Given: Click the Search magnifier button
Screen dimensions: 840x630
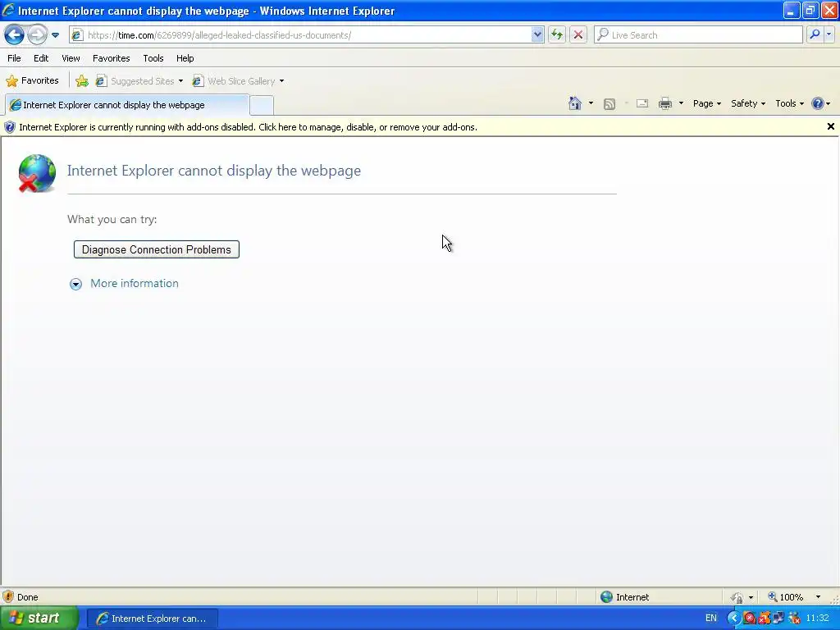Looking at the screenshot, I should pyautogui.click(x=815, y=34).
